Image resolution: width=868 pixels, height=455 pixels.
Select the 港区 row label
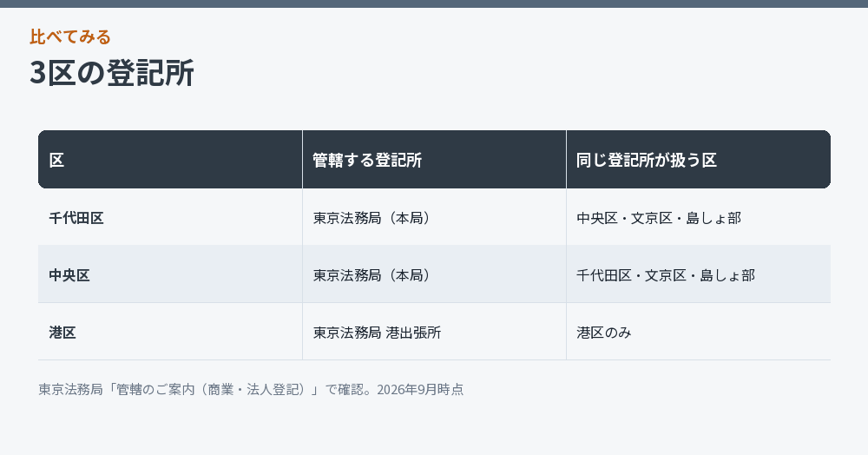pos(62,333)
